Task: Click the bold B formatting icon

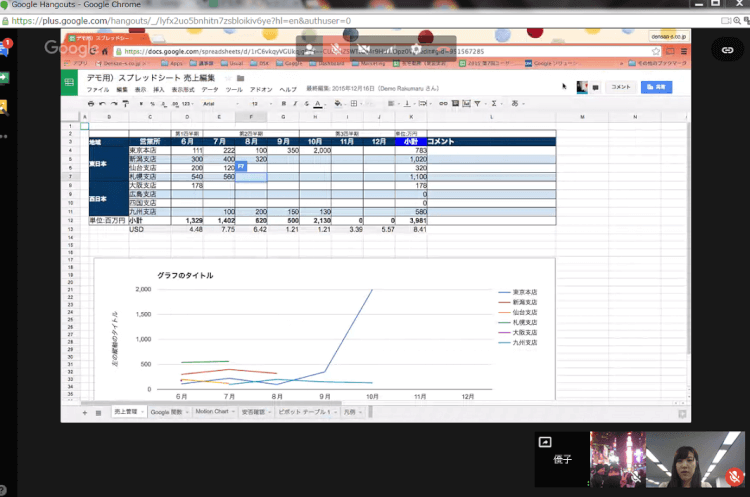Action: (x=284, y=103)
